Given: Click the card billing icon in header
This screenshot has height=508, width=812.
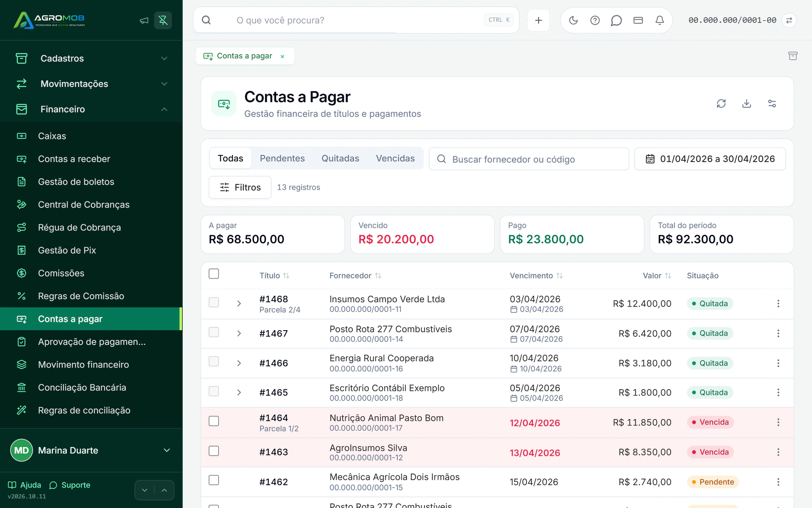Looking at the screenshot, I should pyautogui.click(x=638, y=20).
